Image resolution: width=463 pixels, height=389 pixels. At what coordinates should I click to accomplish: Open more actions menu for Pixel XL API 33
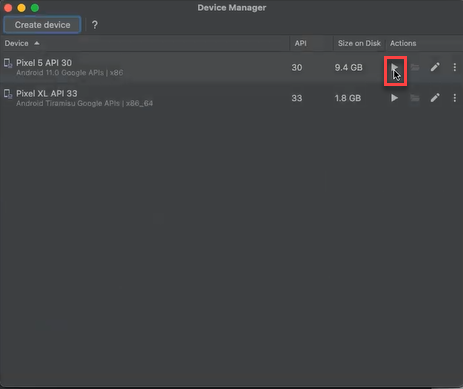pyautogui.click(x=455, y=98)
